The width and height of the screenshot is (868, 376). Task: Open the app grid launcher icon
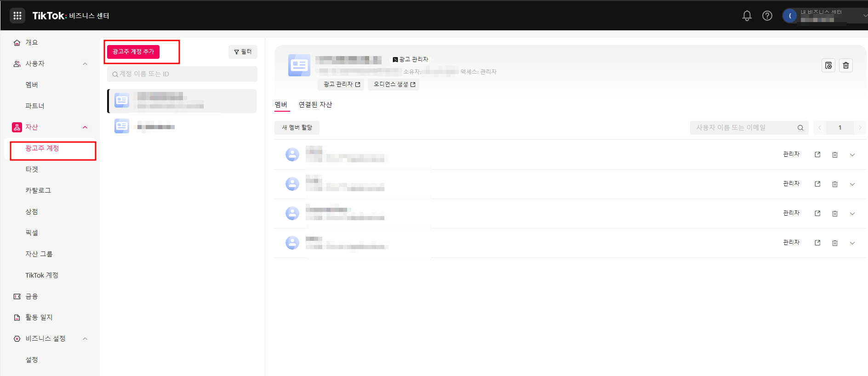click(x=17, y=16)
